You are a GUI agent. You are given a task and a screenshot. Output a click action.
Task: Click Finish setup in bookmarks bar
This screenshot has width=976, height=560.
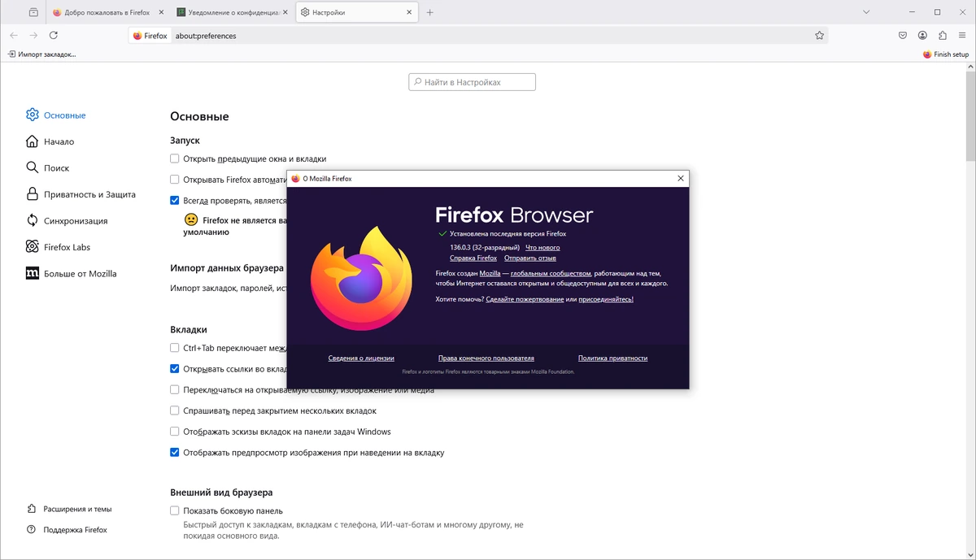pos(946,54)
